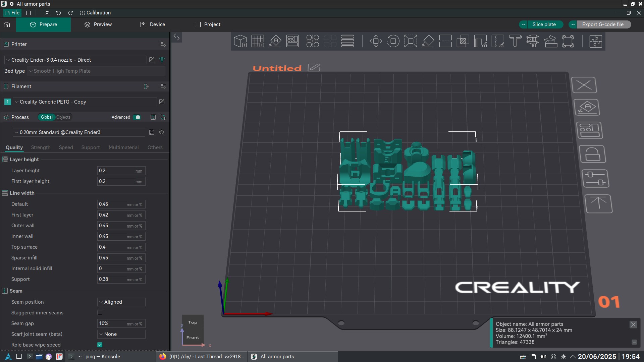
Task: Open the Seam position dropdown
Action: pos(121,302)
